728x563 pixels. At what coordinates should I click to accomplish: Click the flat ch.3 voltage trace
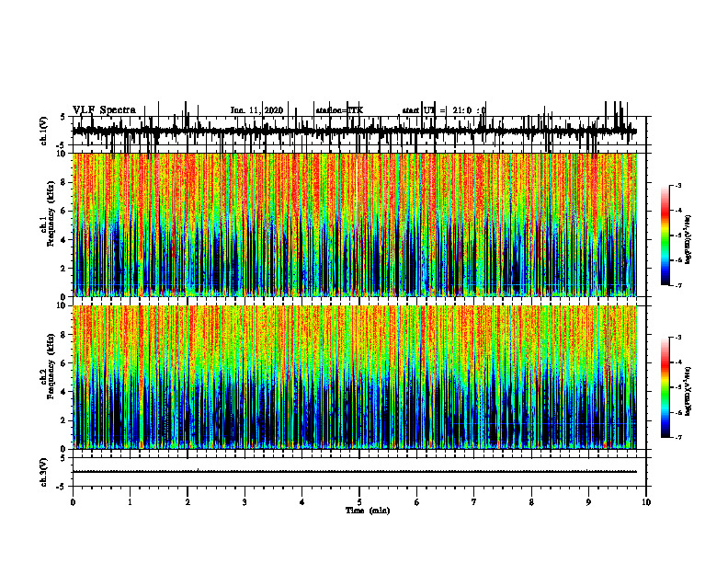(x=355, y=472)
